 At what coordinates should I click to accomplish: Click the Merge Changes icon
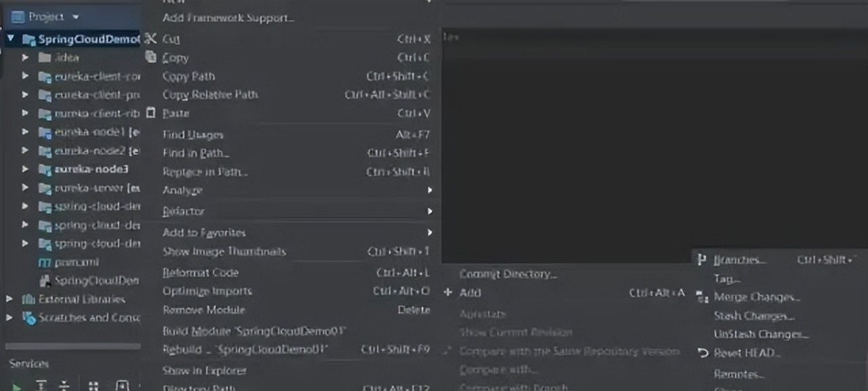click(703, 297)
